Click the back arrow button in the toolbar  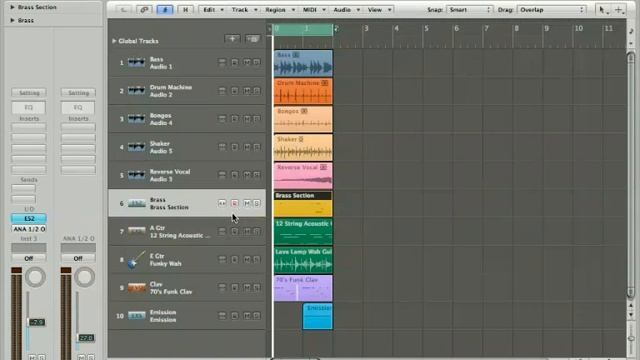click(x=123, y=9)
